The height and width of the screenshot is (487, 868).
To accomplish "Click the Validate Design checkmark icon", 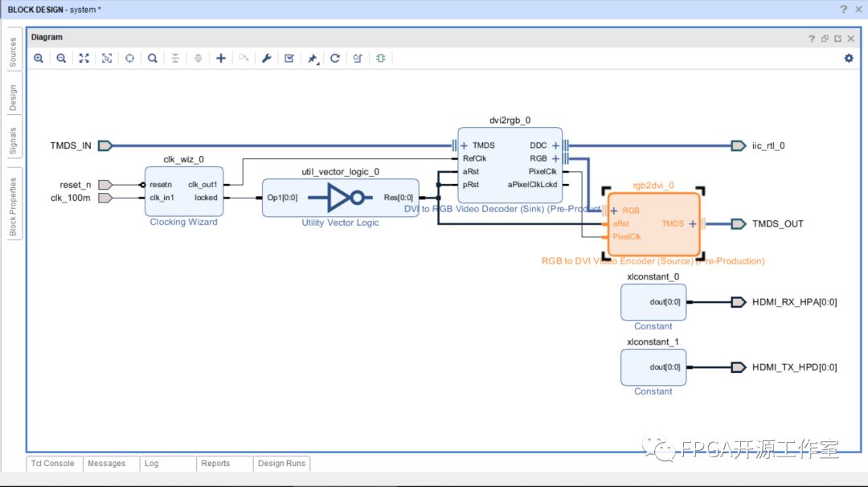I will 289,59.
